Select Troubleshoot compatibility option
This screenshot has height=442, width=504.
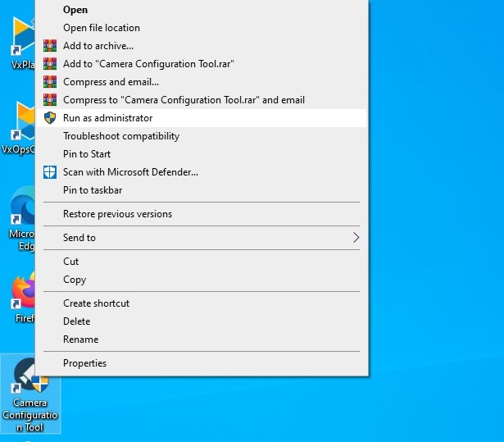(x=121, y=136)
